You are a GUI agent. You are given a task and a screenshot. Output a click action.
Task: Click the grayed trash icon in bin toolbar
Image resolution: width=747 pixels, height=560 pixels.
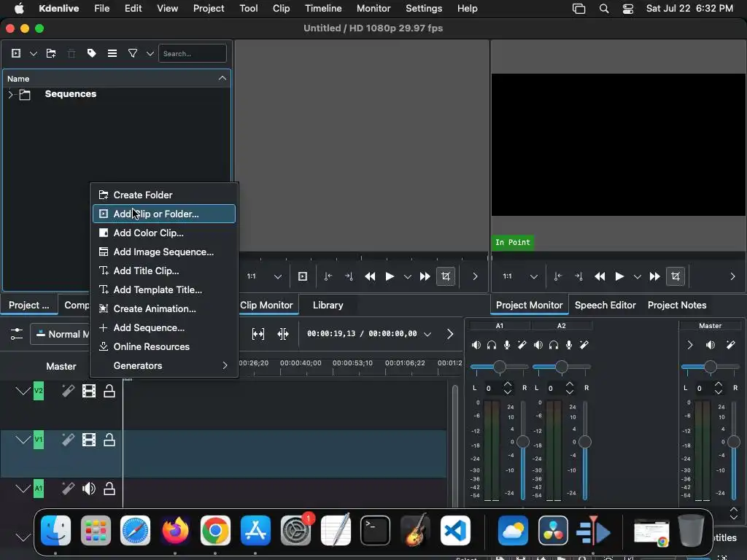[x=71, y=53]
